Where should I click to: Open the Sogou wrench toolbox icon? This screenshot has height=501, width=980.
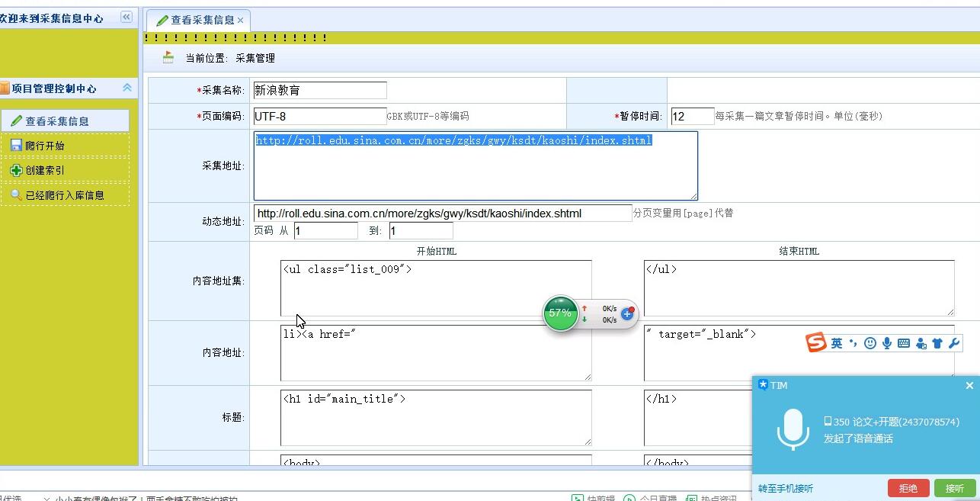pyautogui.click(x=953, y=343)
